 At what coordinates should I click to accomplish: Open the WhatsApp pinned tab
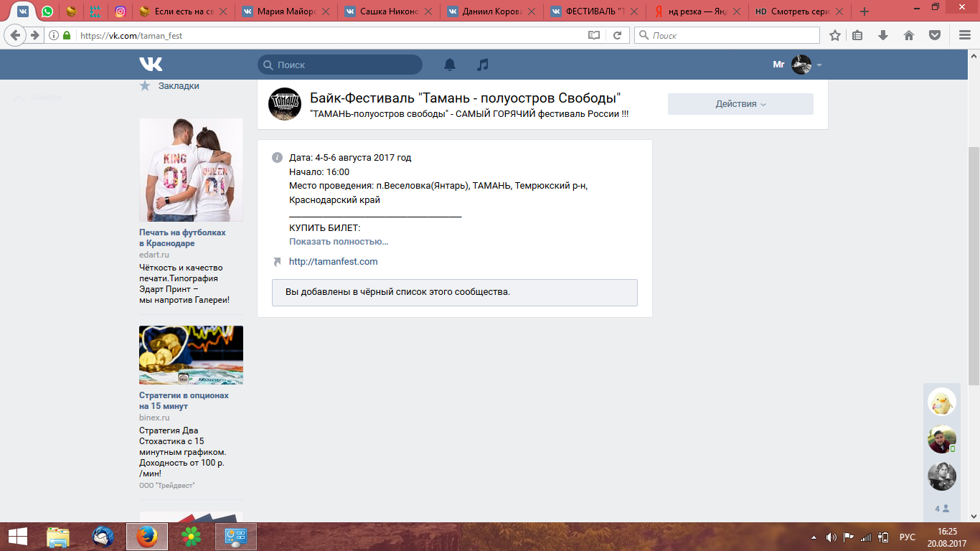[47, 11]
